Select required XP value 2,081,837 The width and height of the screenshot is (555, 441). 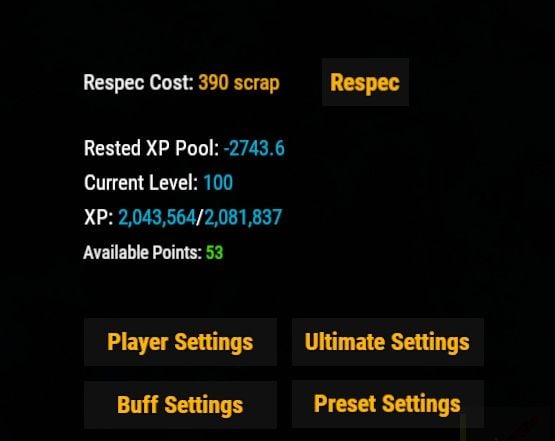[243, 217]
